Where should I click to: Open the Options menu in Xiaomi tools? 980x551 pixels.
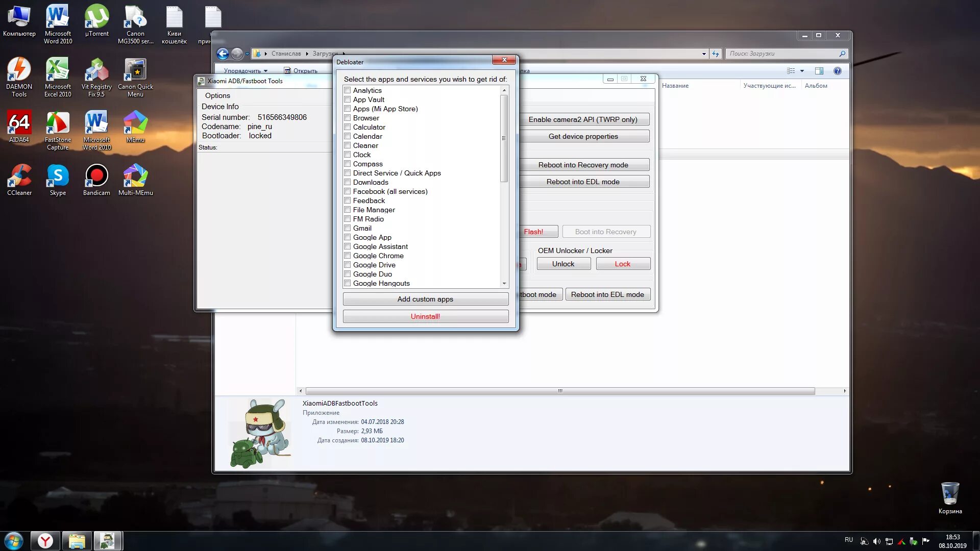(217, 95)
